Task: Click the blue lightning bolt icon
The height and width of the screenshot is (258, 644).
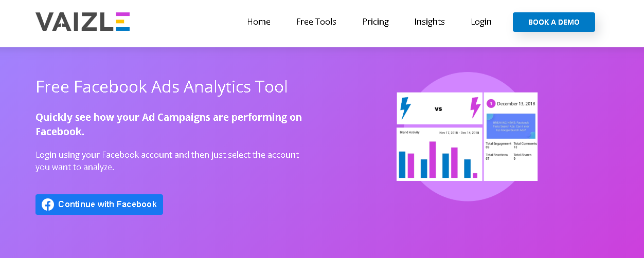Action: [406, 108]
